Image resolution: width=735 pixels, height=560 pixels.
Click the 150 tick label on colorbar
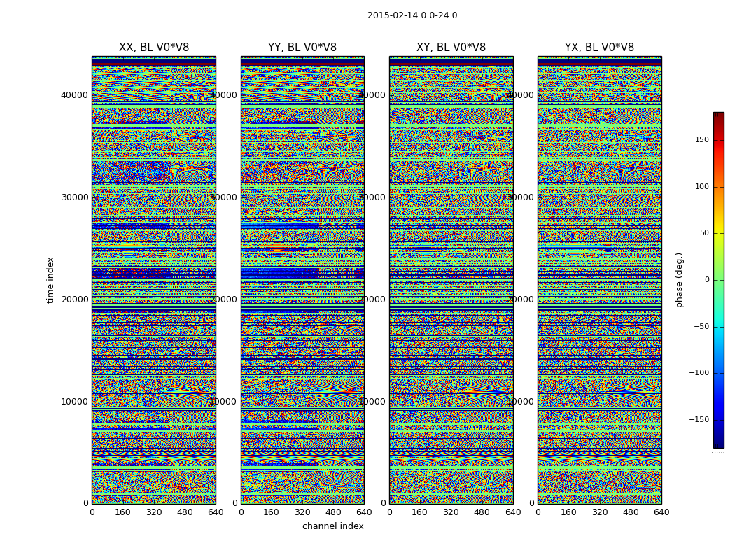click(x=702, y=140)
